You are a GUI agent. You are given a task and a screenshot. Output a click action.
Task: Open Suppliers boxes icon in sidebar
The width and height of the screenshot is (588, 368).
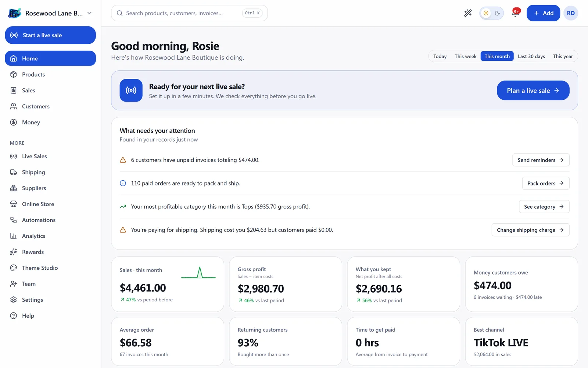pos(14,188)
